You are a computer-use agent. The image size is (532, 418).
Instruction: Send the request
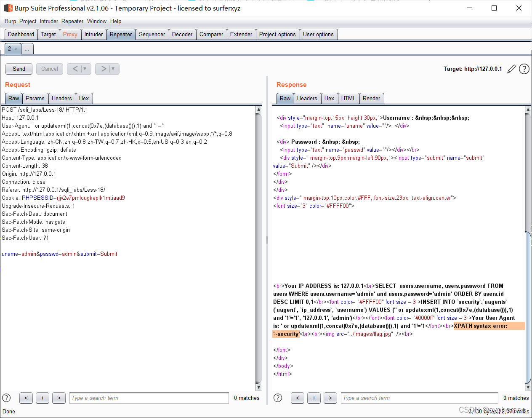(x=19, y=69)
